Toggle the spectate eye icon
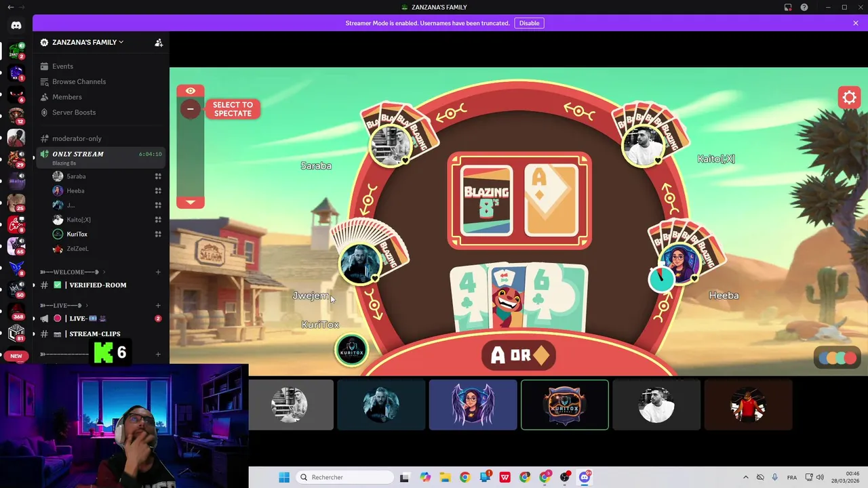 pyautogui.click(x=191, y=91)
